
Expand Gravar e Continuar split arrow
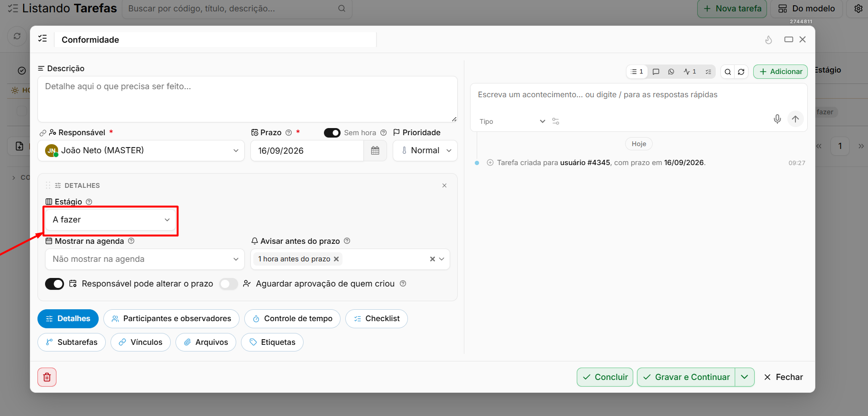745,377
